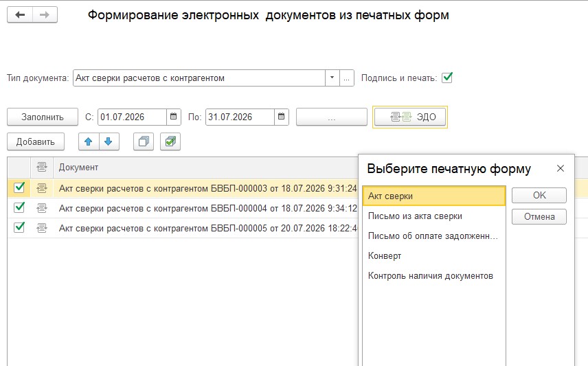
Task: Move row up with blue up arrow
Action: [89, 141]
